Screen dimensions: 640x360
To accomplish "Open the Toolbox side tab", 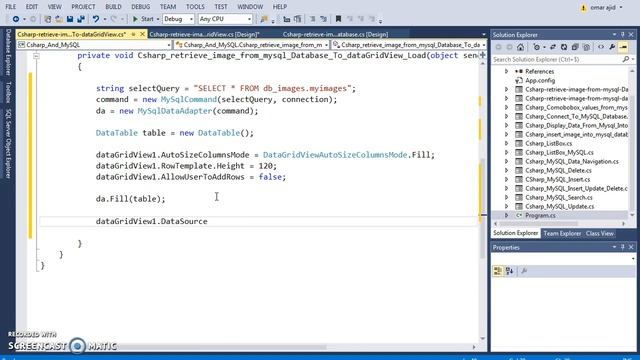I will point(8,92).
